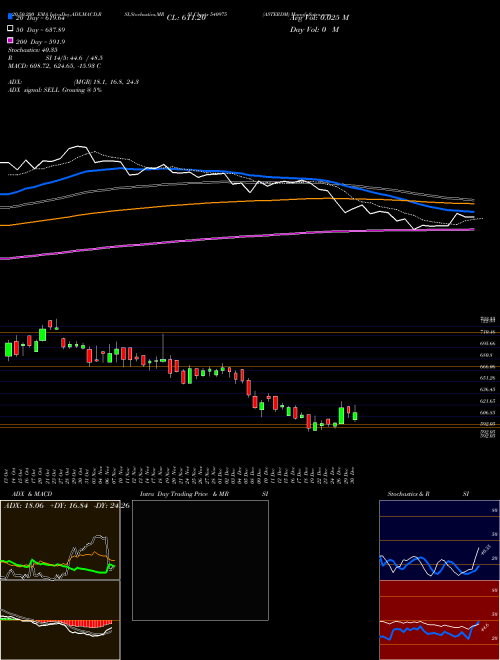The image size is (500, 660).
Task: Click the MACD histogram panel
Action: pos(60,620)
